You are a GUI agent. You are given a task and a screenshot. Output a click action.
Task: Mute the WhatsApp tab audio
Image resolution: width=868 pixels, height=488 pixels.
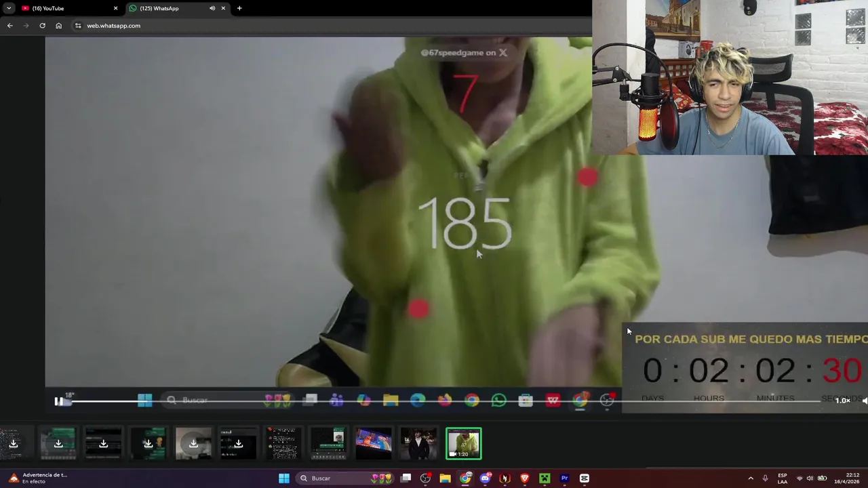pyautogui.click(x=212, y=8)
